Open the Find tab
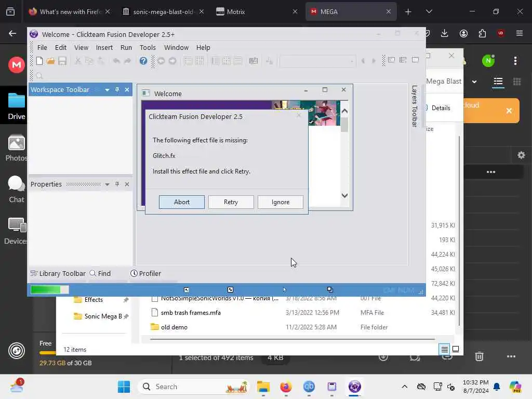The image size is (532, 399). pos(100,273)
